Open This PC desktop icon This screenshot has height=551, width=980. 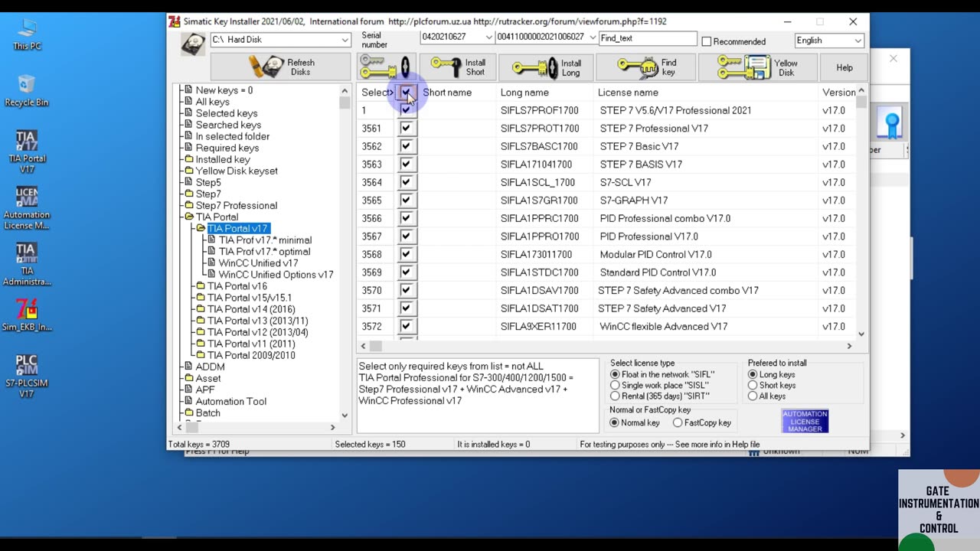click(x=27, y=35)
